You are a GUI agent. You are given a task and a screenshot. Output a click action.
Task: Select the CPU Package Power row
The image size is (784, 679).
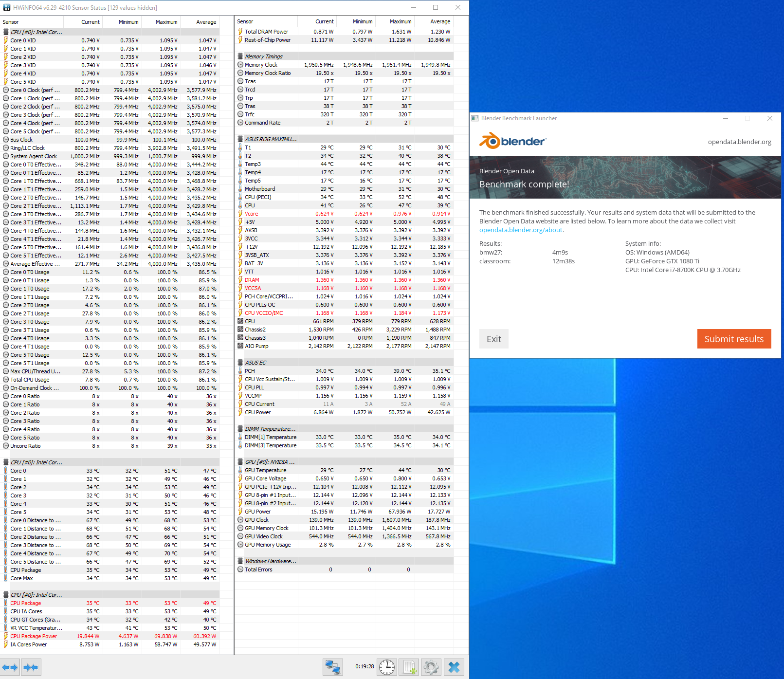coord(110,636)
